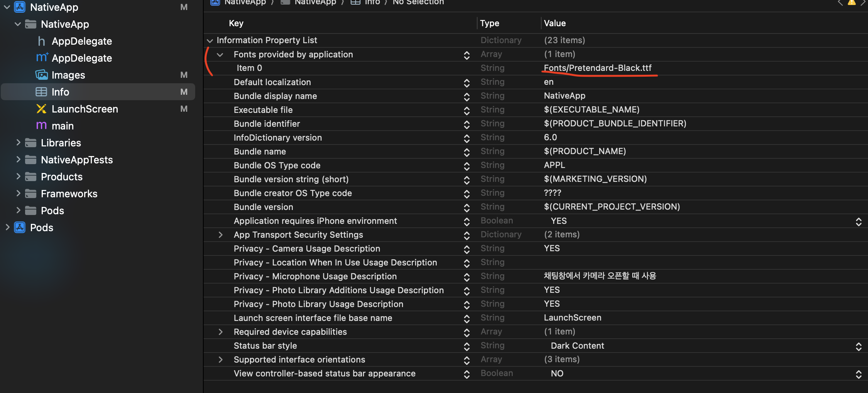Expand the Pods folder inside NativeApp

coord(18,210)
